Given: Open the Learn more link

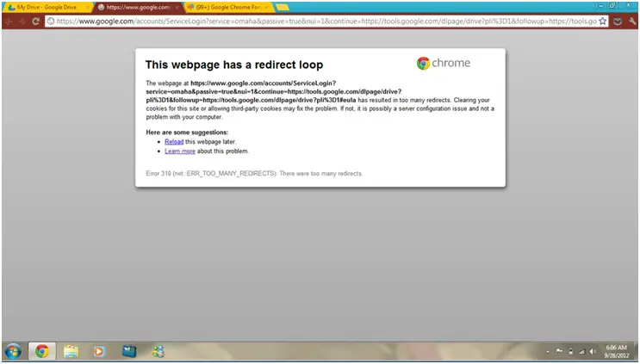Looking at the screenshot, I should pos(180,151).
